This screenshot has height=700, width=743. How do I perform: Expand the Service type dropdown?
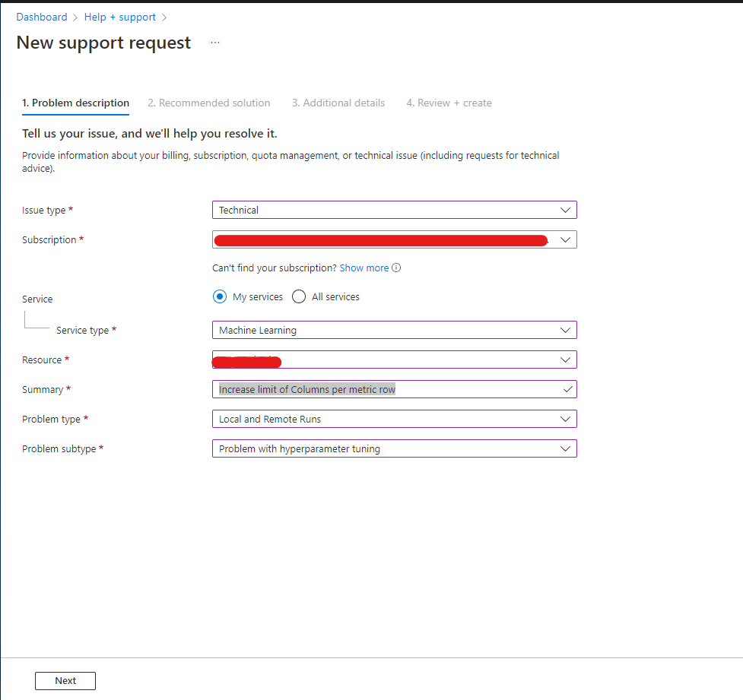click(566, 330)
